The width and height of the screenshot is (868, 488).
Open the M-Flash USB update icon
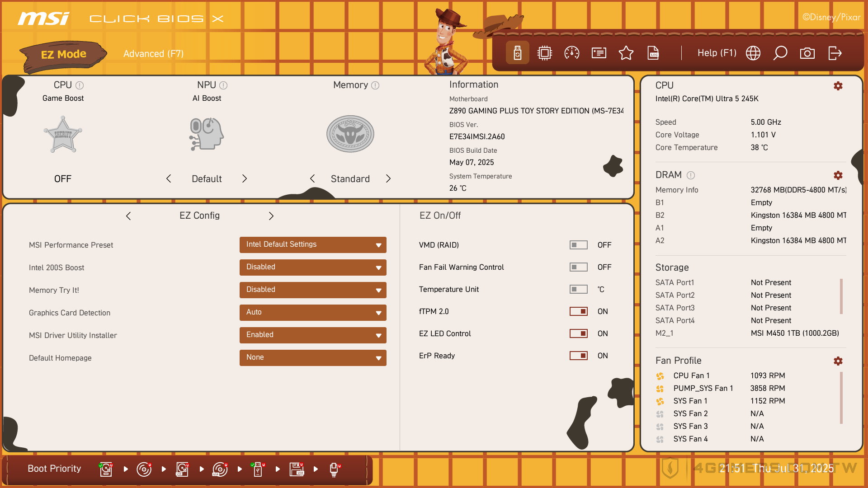518,53
